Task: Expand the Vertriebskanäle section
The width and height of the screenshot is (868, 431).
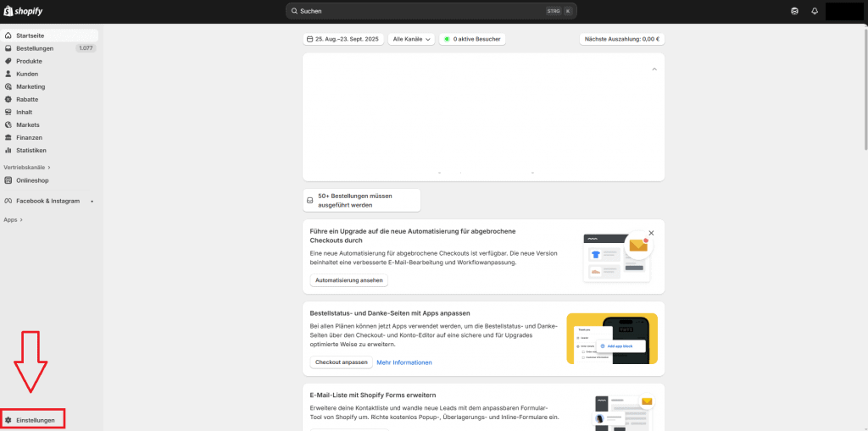Action: tap(27, 168)
